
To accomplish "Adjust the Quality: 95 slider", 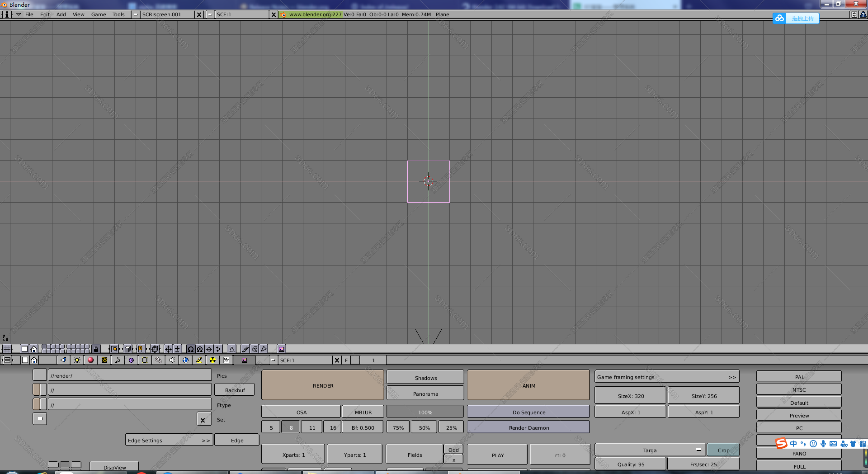I will click(630, 464).
